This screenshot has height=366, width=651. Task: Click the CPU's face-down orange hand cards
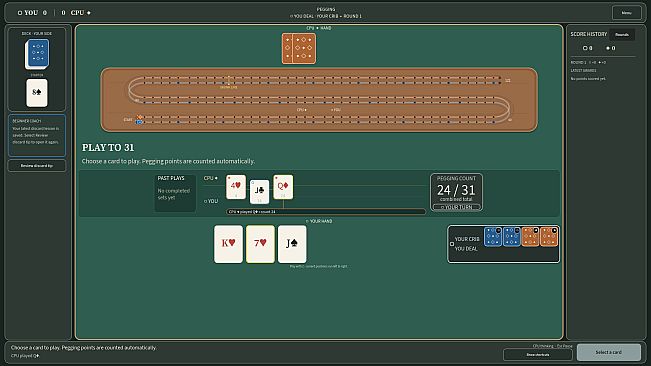299,49
